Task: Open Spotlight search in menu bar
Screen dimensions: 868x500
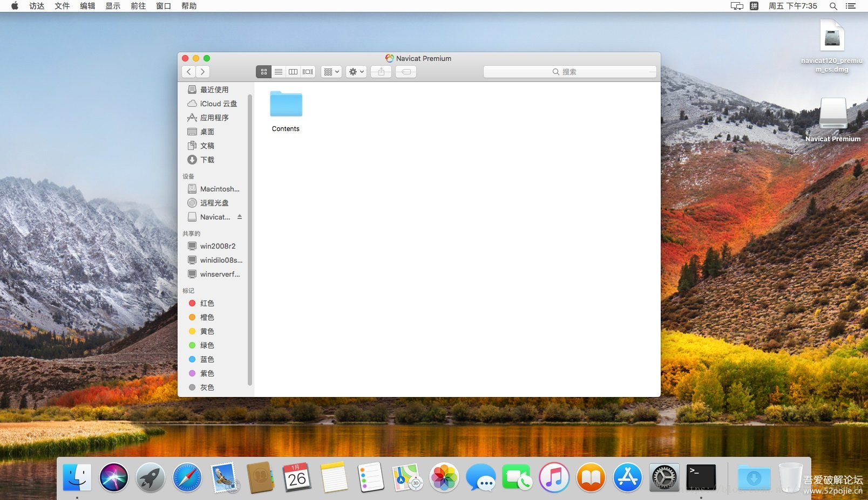Action: point(833,6)
